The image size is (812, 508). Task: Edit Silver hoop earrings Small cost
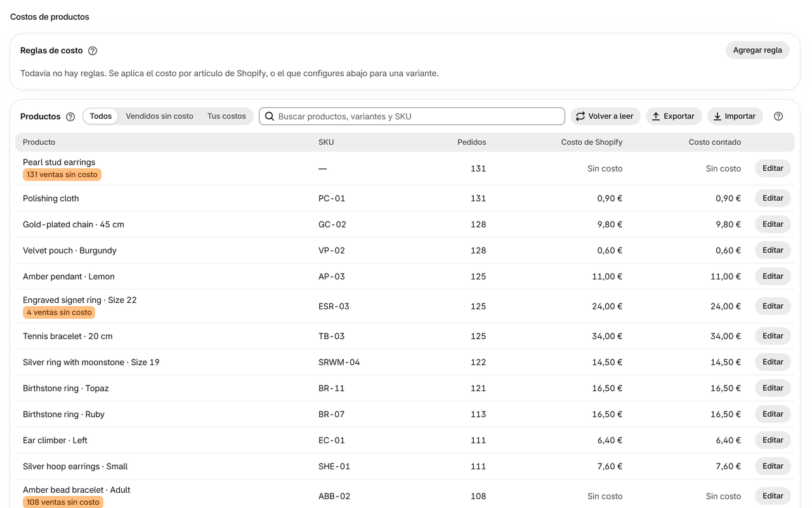point(773,466)
